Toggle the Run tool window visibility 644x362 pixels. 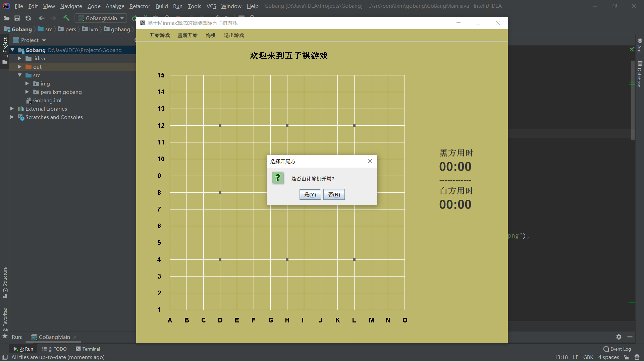(23, 349)
